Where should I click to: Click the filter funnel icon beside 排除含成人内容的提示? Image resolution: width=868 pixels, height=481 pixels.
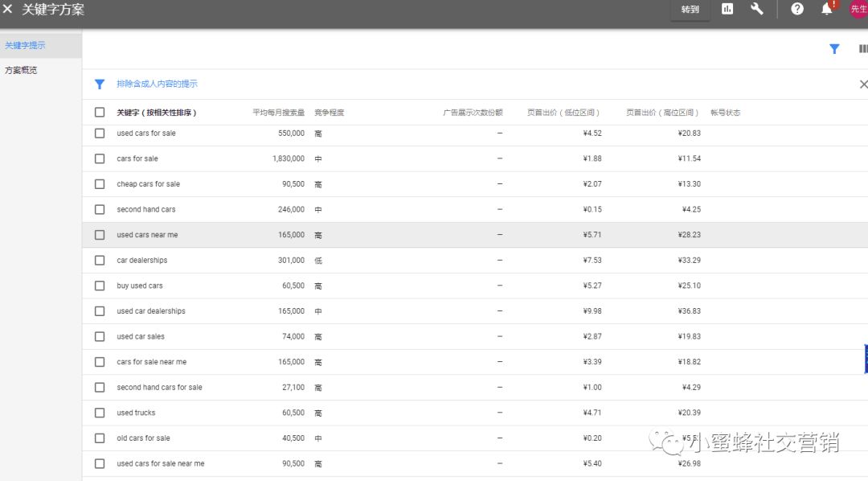click(x=100, y=84)
